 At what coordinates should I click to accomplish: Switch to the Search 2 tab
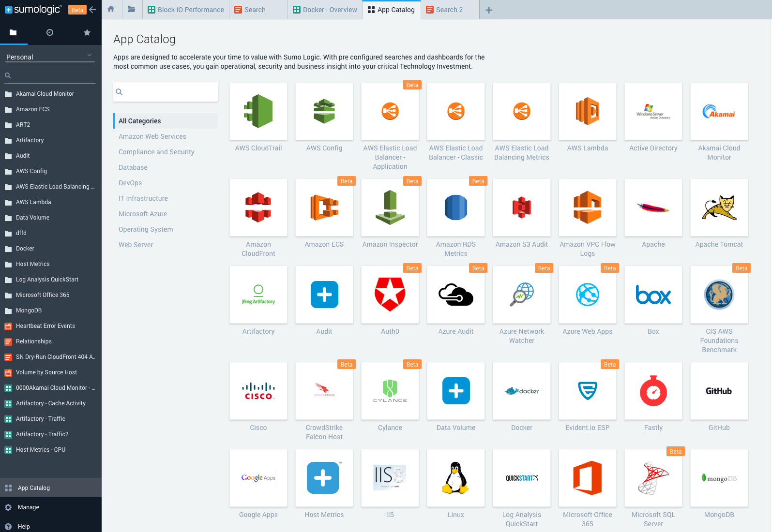pyautogui.click(x=450, y=10)
